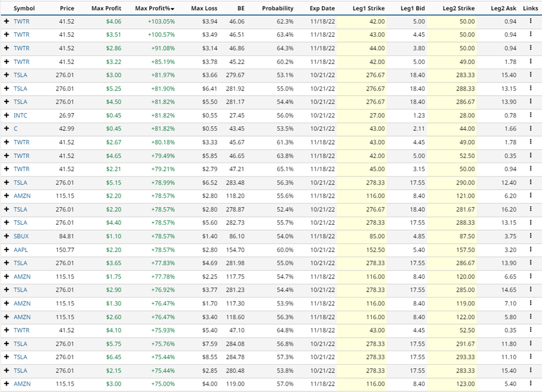This screenshot has height=392, width=542.
Task: Sort table by Max Loss column
Action: 204,8
